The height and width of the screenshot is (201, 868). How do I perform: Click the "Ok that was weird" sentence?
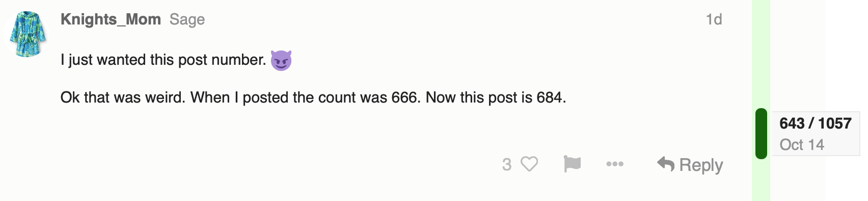[123, 97]
